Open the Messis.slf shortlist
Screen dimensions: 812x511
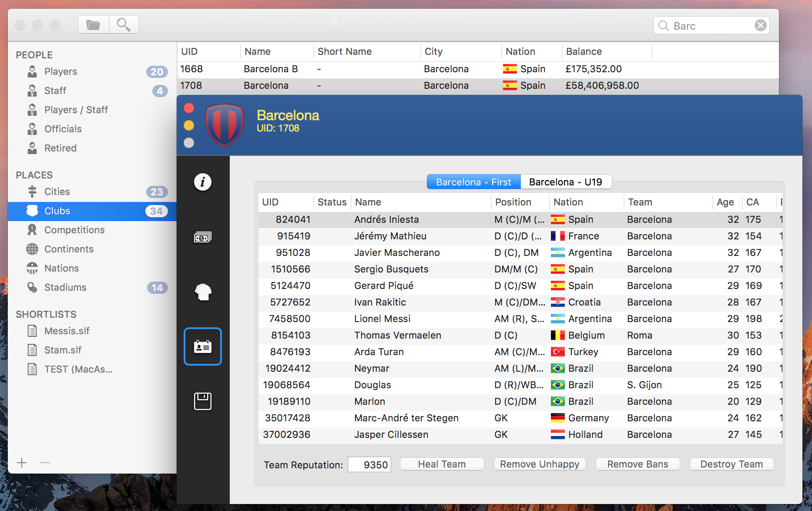point(92,331)
